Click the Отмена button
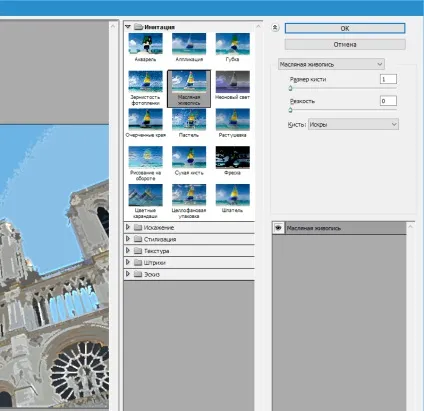 (345, 44)
